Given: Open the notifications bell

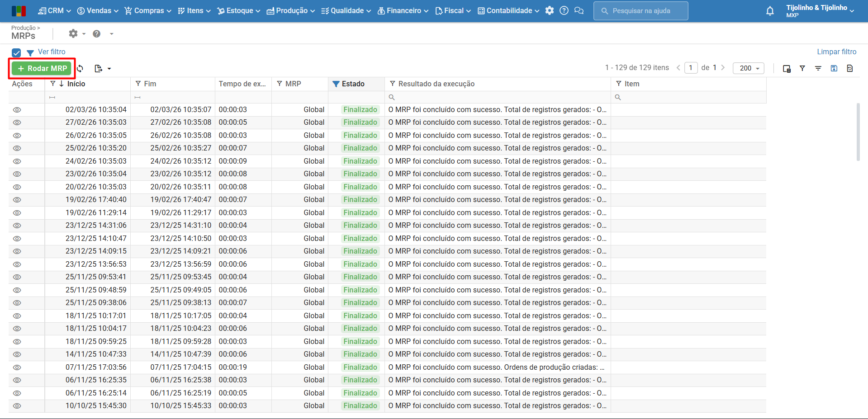Looking at the screenshot, I should tap(770, 11).
